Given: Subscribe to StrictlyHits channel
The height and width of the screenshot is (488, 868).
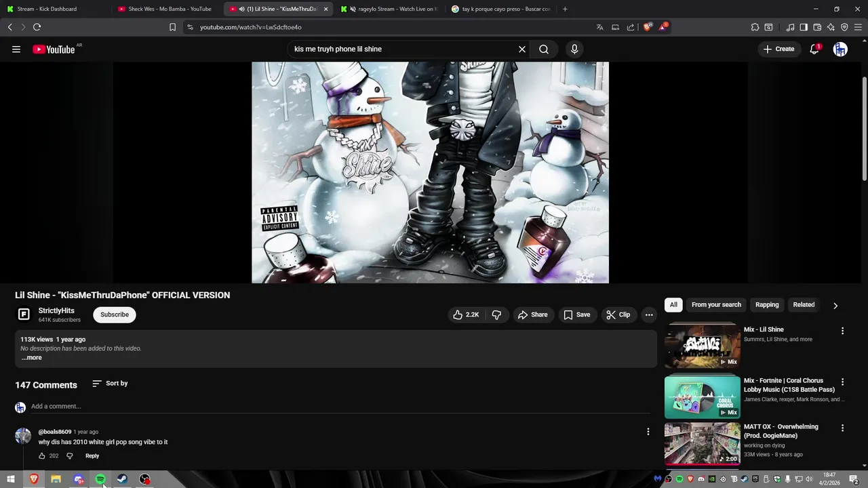Looking at the screenshot, I should [x=115, y=314].
